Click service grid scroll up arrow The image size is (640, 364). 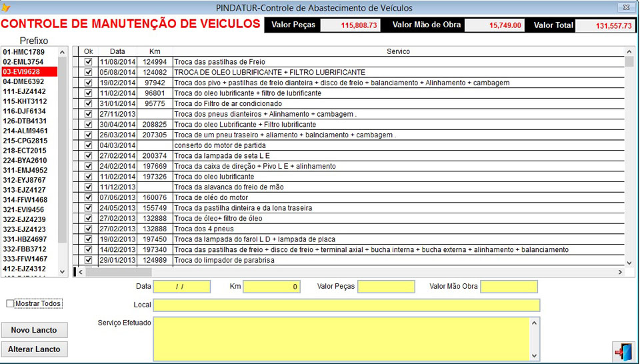pos(629,51)
